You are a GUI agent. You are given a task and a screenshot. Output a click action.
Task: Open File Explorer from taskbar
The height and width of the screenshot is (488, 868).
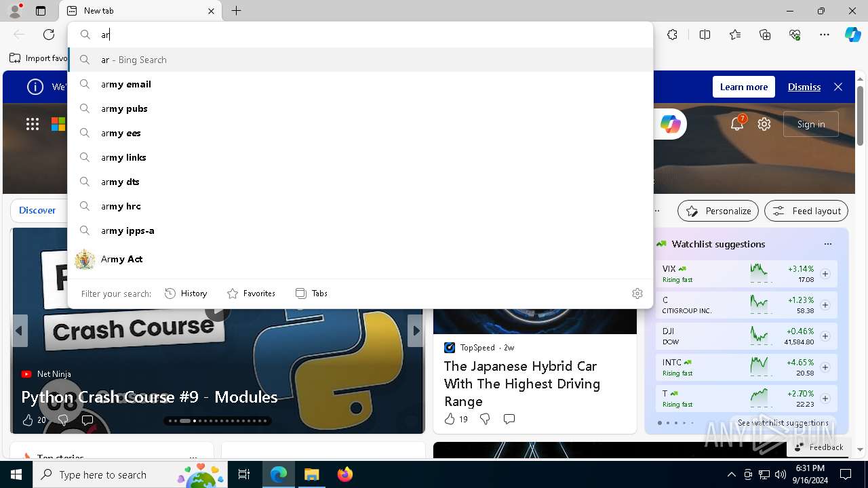click(x=311, y=474)
